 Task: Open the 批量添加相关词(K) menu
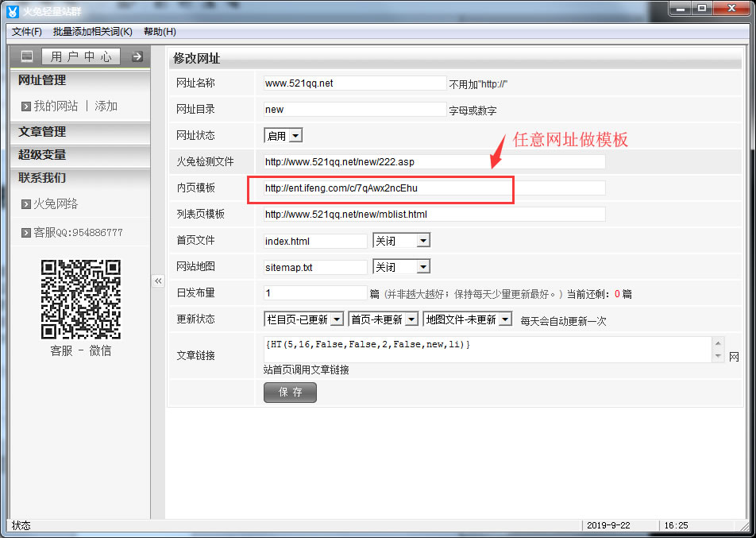click(x=92, y=32)
